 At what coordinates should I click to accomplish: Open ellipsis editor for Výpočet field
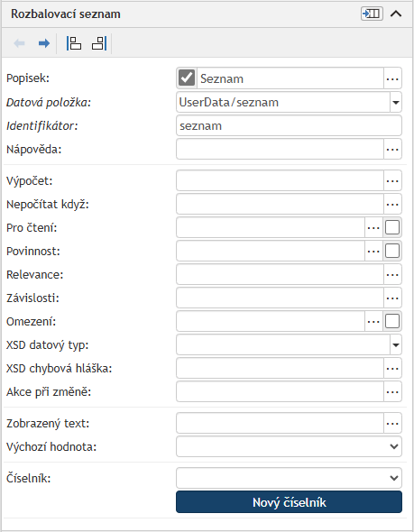pyautogui.click(x=392, y=181)
